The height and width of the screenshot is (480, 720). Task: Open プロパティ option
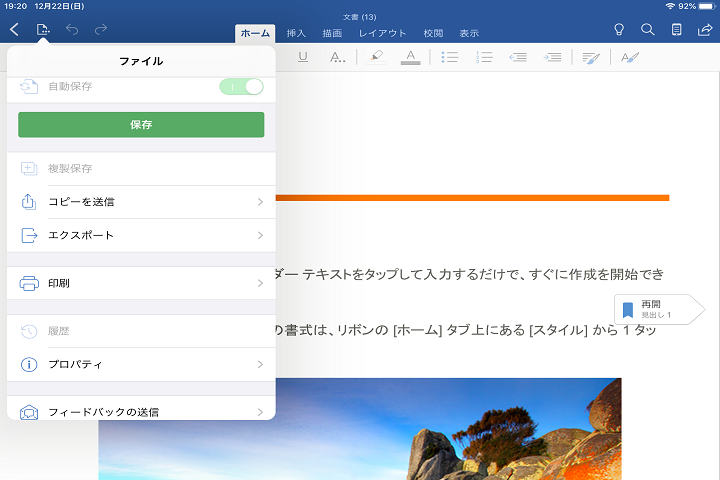(x=141, y=364)
